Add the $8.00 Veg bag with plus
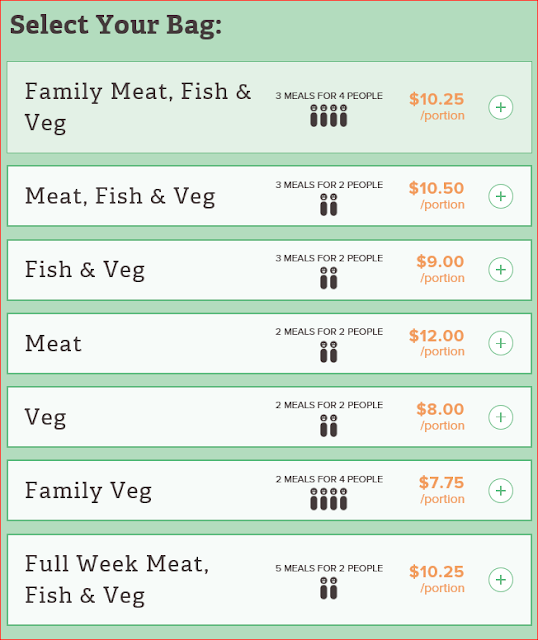Viewport: 538px width, 640px height. point(500,417)
